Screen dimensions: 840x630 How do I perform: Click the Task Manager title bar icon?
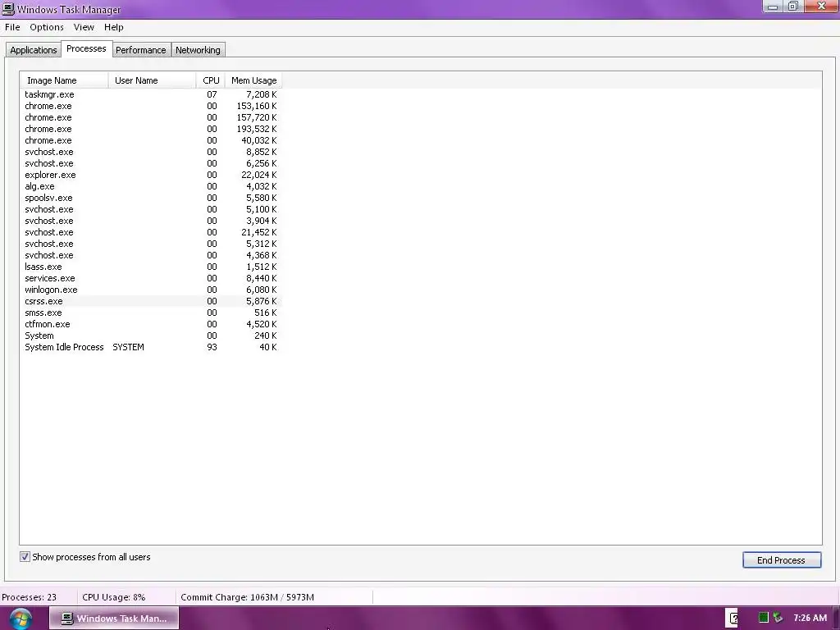click(x=8, y=9)
